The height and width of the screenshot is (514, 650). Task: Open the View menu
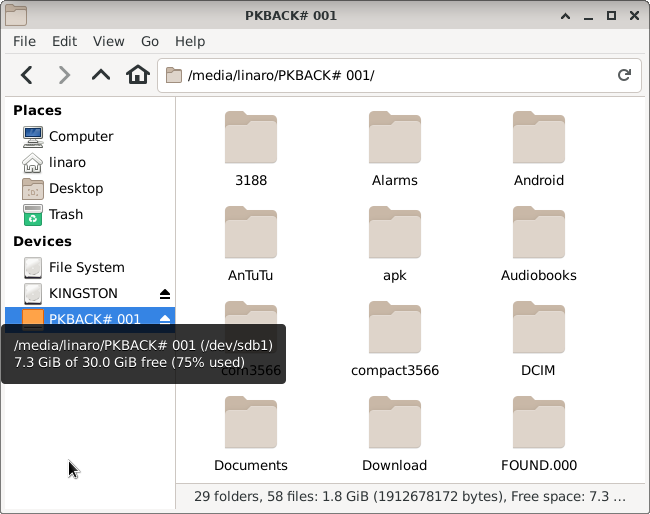pyautogui.click(x=109, y=41)
